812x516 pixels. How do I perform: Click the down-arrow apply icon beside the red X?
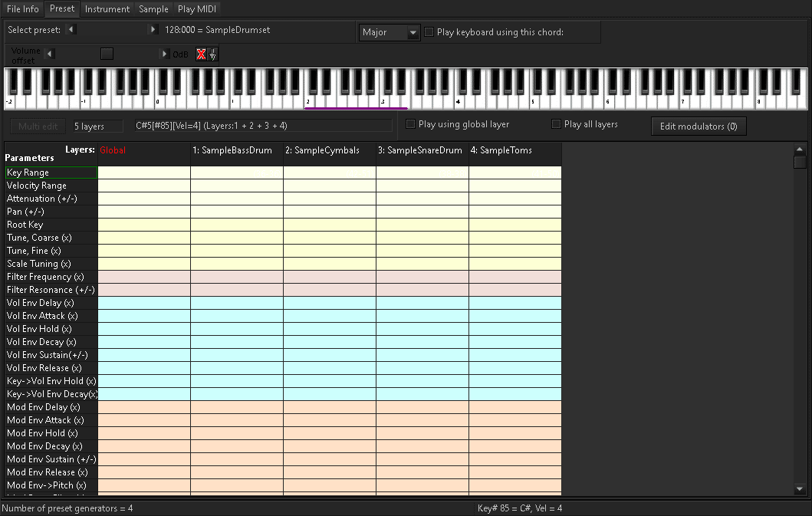(212, 54)
